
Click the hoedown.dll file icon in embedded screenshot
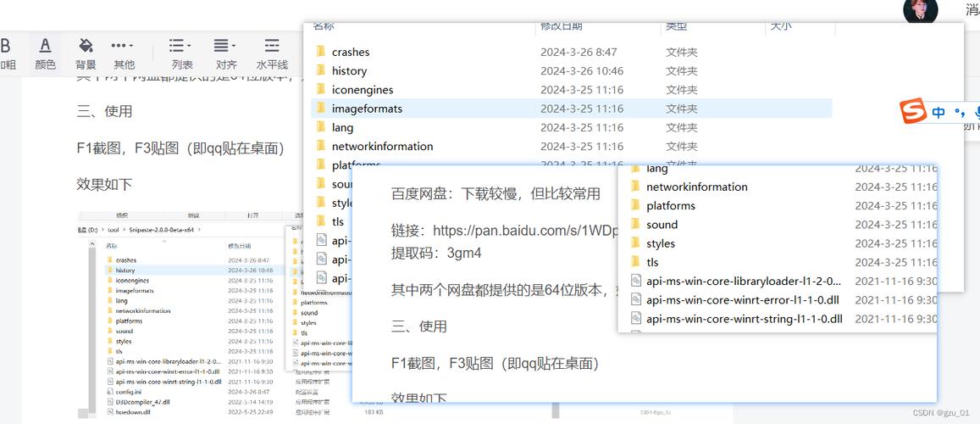click(x=109, y=412)
